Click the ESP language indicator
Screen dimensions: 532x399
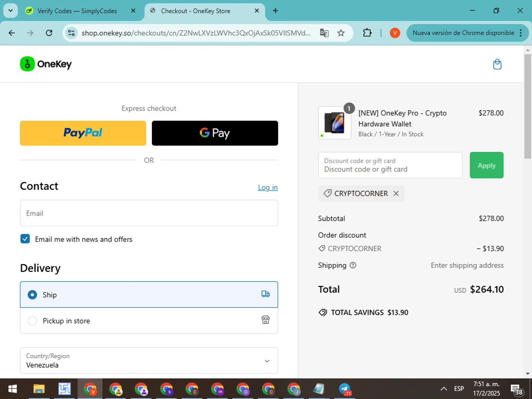459,389
